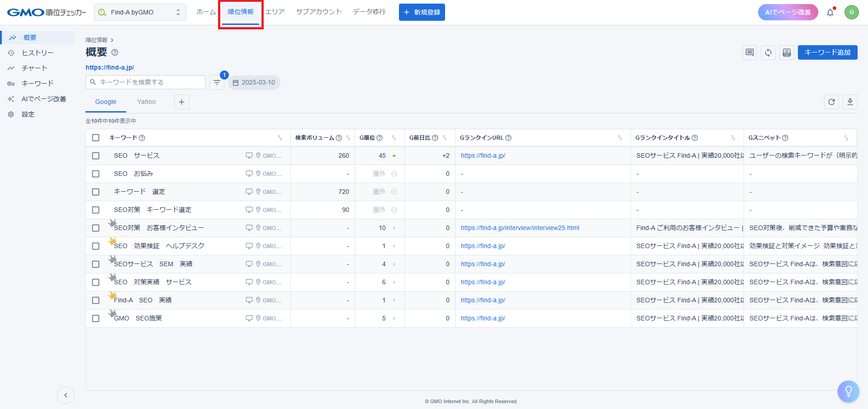Open 設定 in the sidebar
Screen dimensions: 868x409
tap(38, 114)
